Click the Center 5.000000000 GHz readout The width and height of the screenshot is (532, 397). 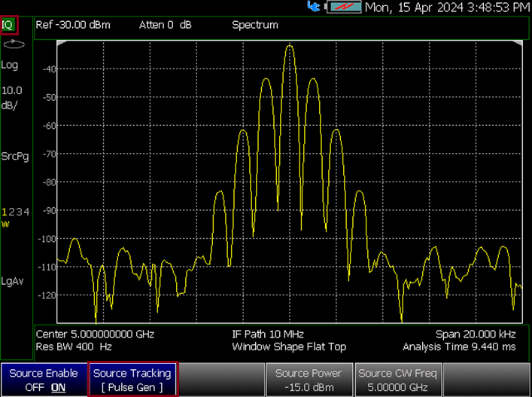coord(95,334)
